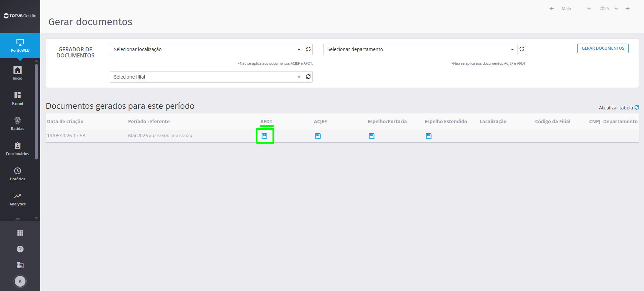Open the Funcionários section

(17, 149)
